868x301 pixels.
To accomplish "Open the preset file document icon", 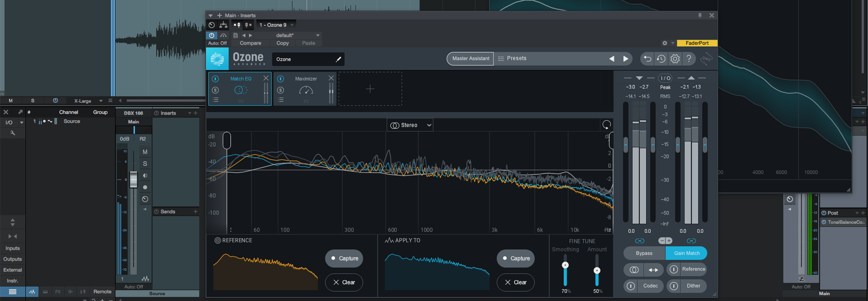I will 235,35.
